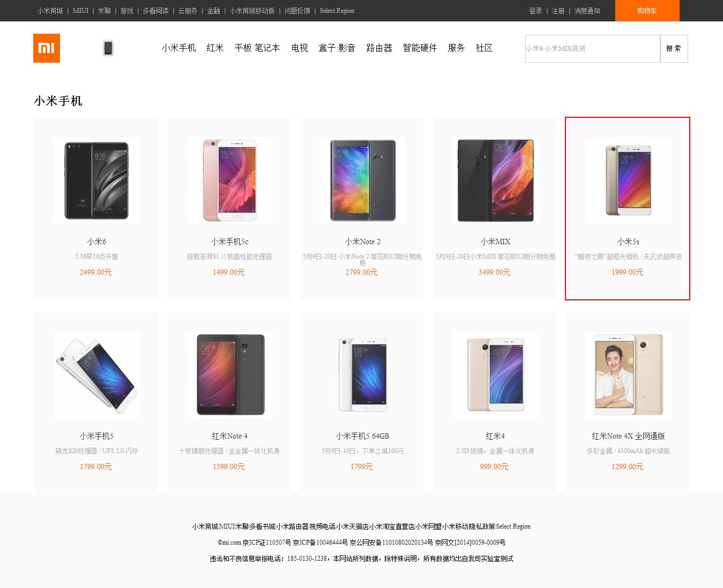
Task: Focus the search input field
Action: click(x=593, y=49)
